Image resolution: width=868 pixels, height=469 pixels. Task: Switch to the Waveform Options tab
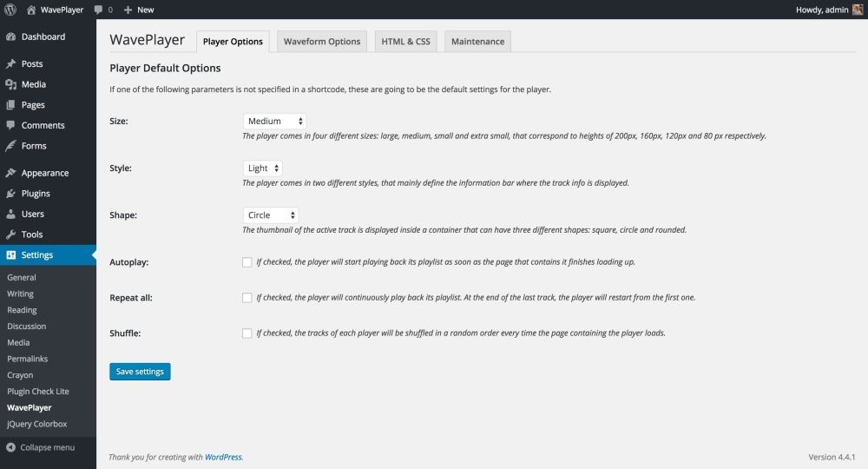(x=322, y=42)
